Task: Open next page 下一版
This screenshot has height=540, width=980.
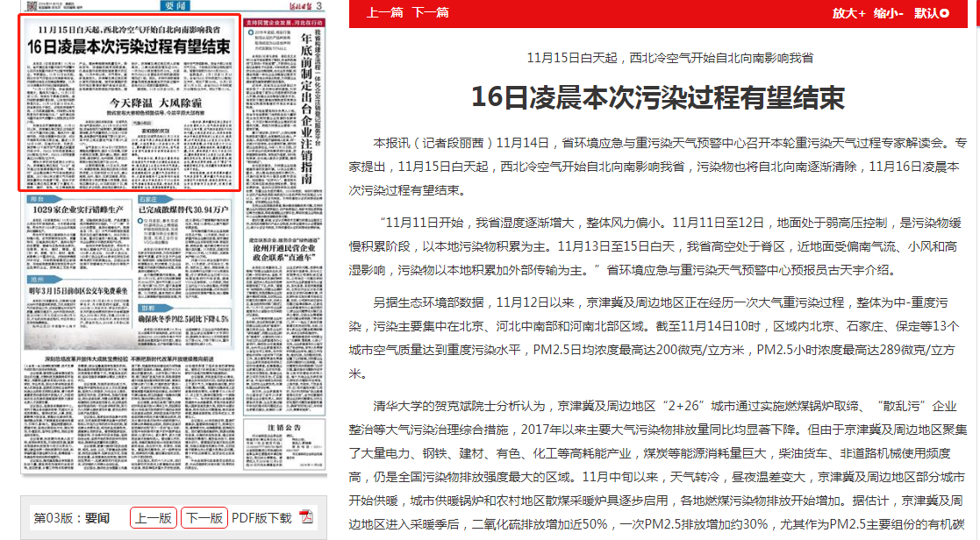Action: pos(204,518)
